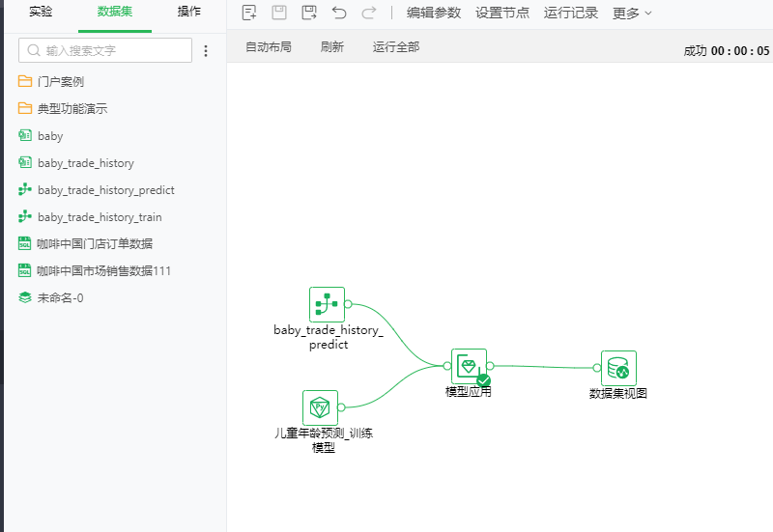This screenshot has width=773, height=532.
Task: Click the redo arrow icon
Action: (x=368, y=13)
